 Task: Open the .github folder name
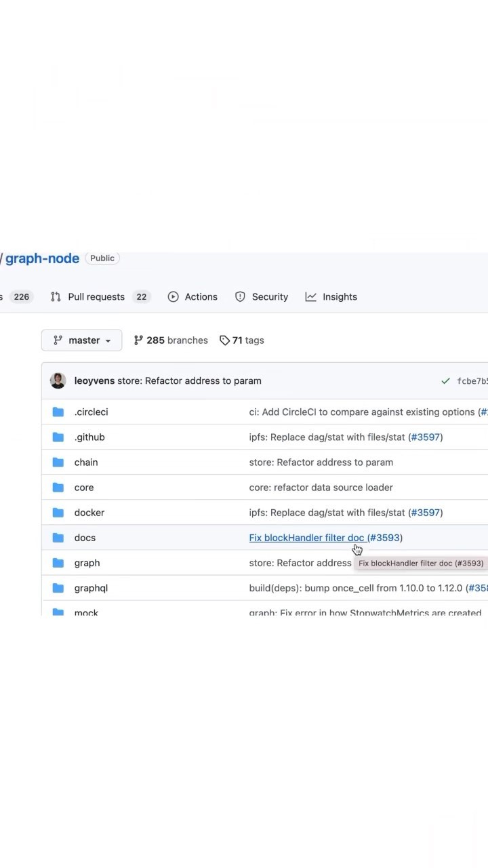pyautogui.click(x=89, y=437)
